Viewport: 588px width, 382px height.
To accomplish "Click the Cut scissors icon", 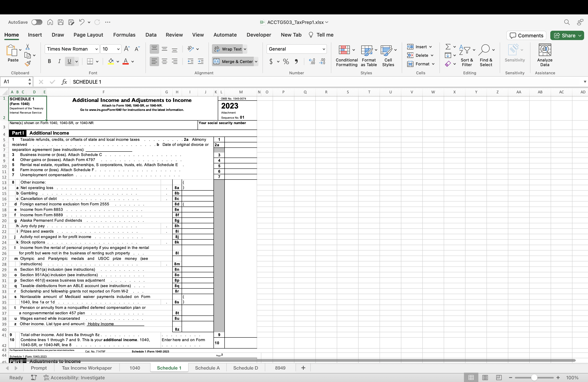I will pos(27,47).
